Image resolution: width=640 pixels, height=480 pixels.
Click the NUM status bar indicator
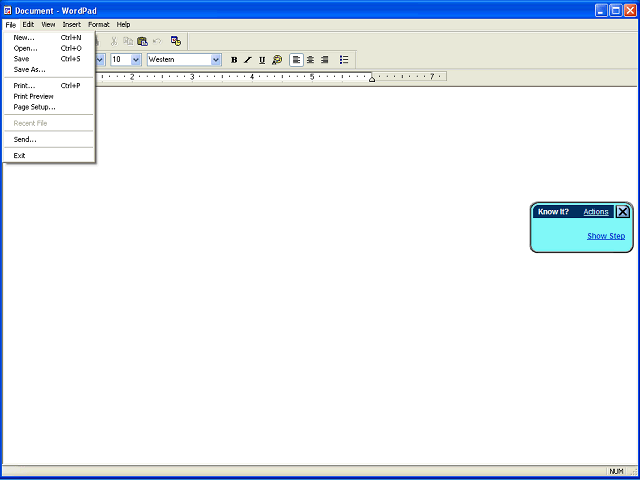coord(616,471)
